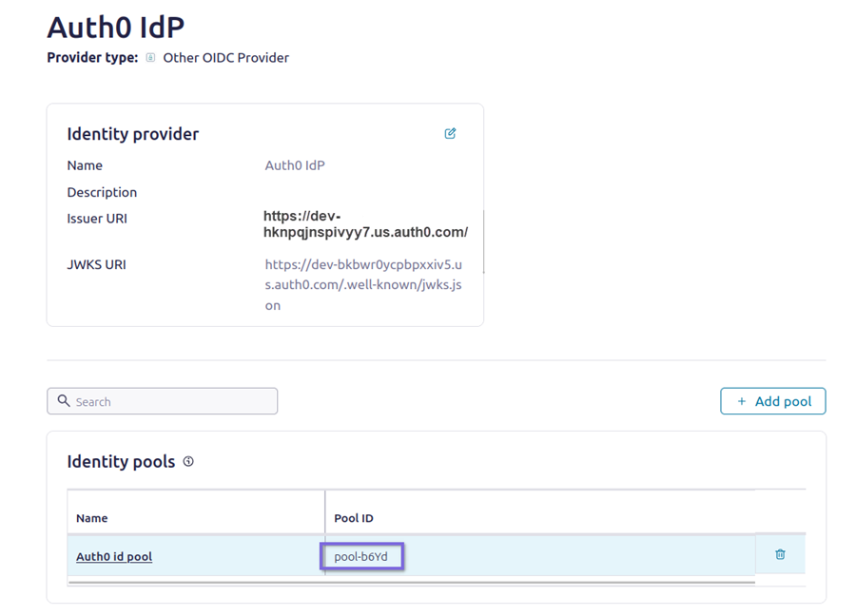The image size is (856, 616).
Task: Click the plus icon inside the Add pool button
Action: 740,400
